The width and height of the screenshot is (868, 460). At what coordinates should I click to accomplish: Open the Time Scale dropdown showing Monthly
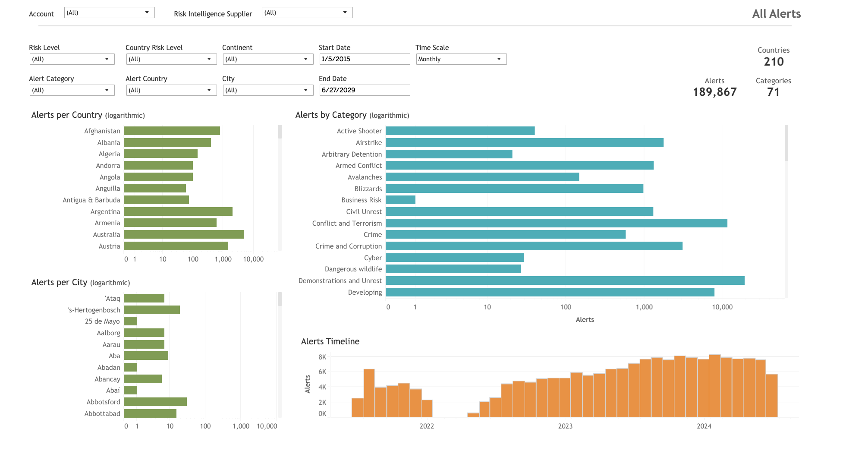pos(461,59)
